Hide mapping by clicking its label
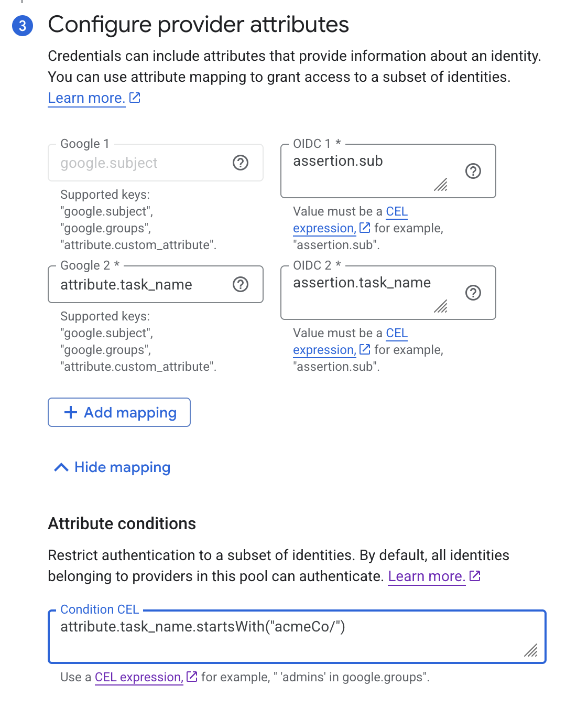Screen dimensions: 588x707 122,467
